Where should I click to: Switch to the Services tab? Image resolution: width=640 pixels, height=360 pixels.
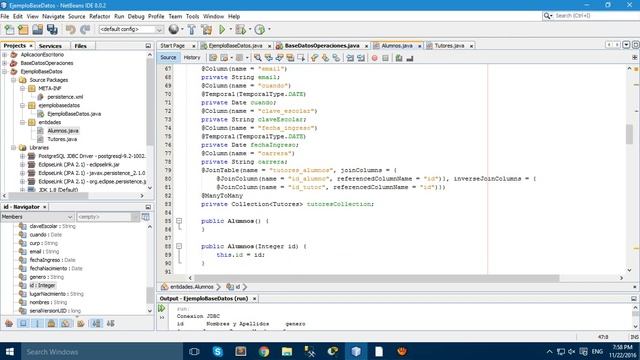[50, 46]
